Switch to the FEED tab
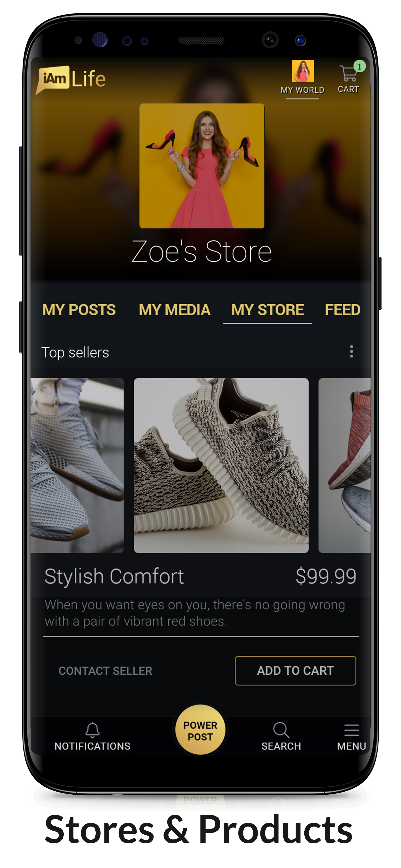 pyautogui.click(x=342, y=310)
